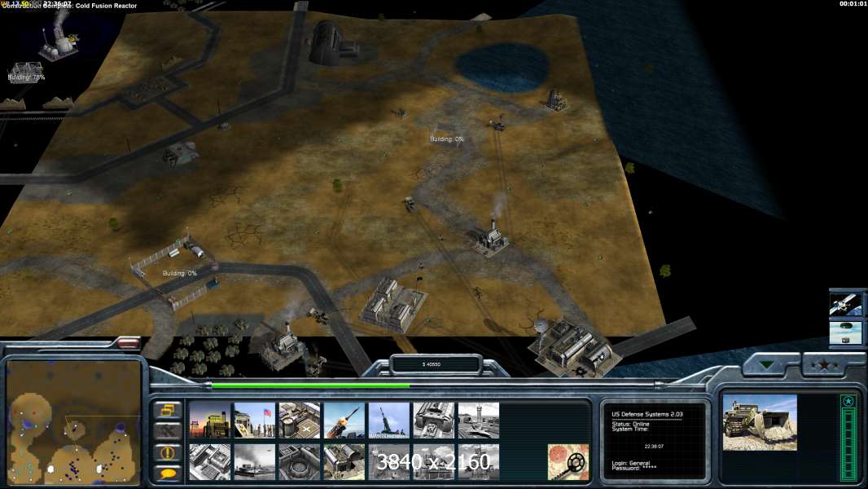
Task: Click 'Building: 0%' label near the pond
Action: coord(446,139)
